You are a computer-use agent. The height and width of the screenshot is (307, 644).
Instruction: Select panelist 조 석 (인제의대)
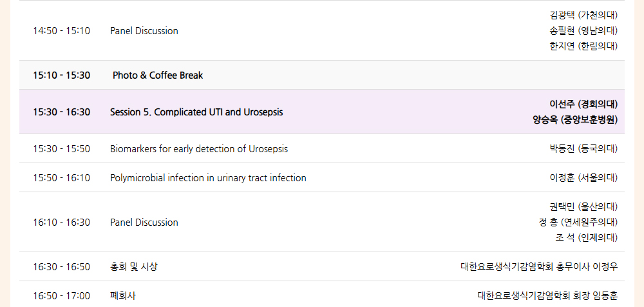click(586, 238)
